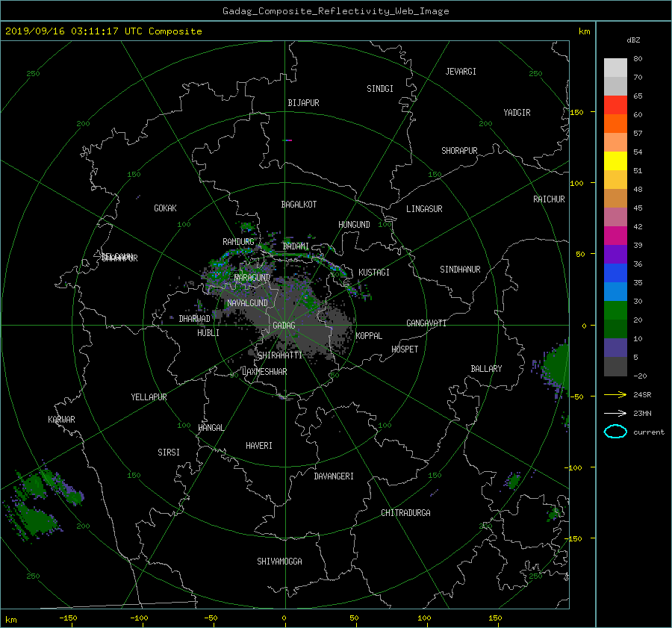Click the HANGAL map label
The image size is (672, 628).
211,428
